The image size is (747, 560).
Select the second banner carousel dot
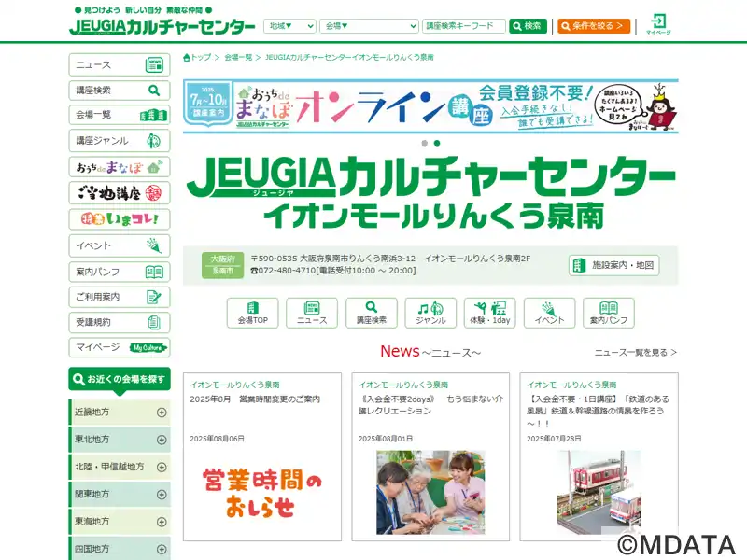[437, 143]
